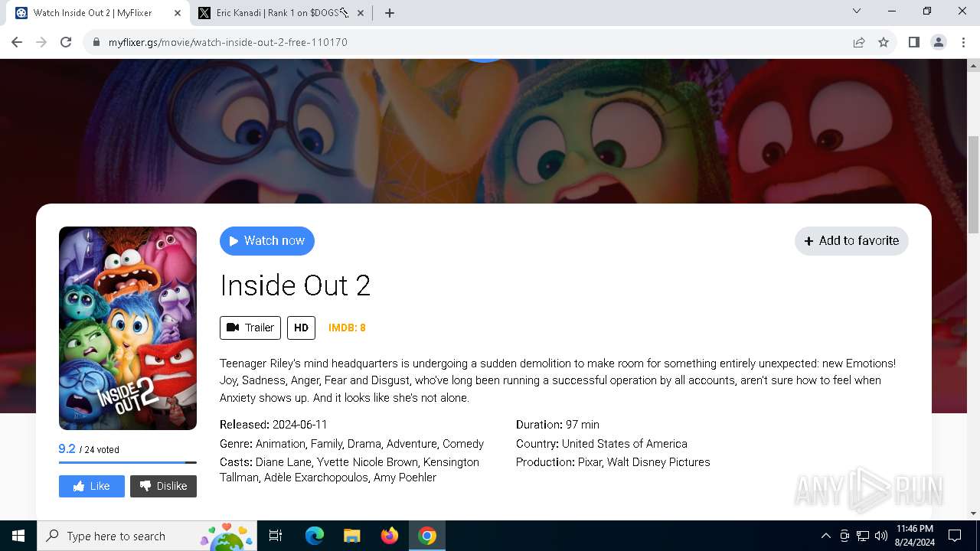Open cast member Yvette Nicole Brown's page
The width and height of the screenshot is (980, 551).
pos(367,462)
